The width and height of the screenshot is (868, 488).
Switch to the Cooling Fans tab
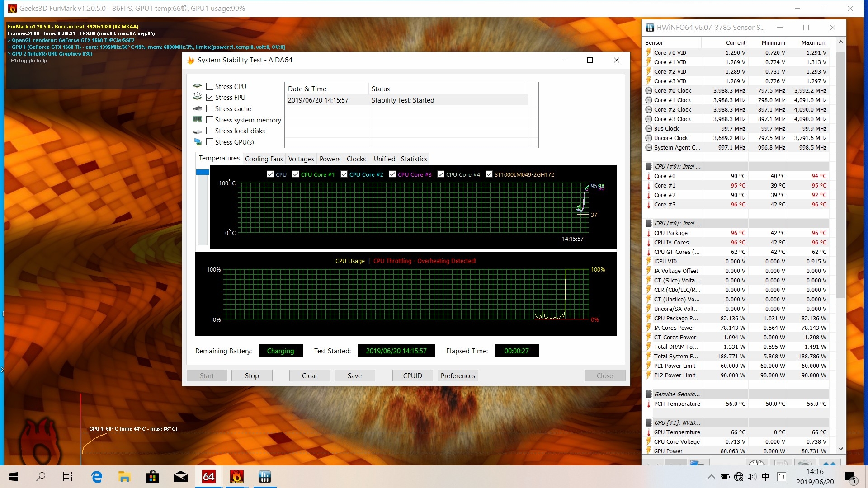pos(264,159)
